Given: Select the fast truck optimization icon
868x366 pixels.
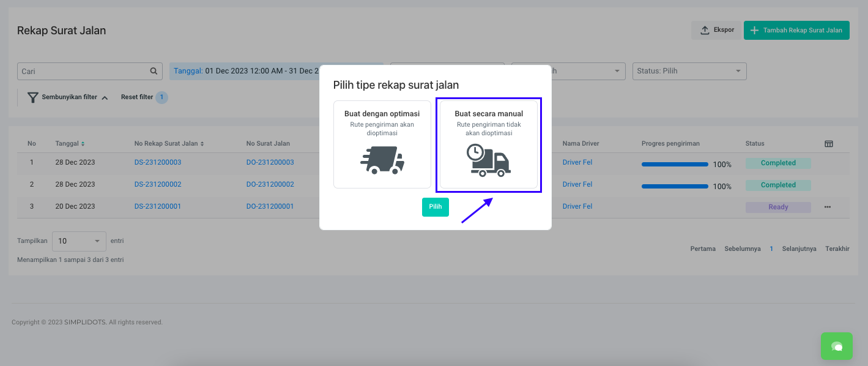Looking at the screenshot, I should click(x=382, y=160).
